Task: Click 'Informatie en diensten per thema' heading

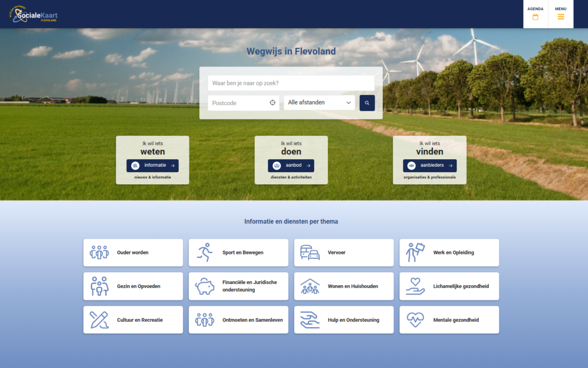Action: click(291, 221)
